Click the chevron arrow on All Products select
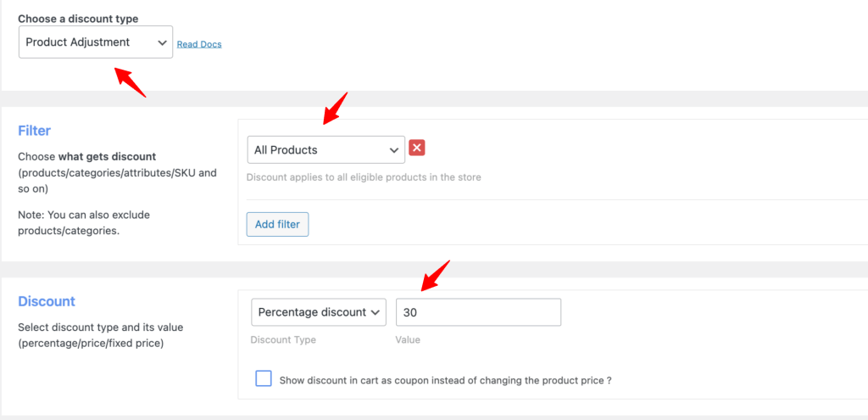This screenshot has height=420, width=868. pos(393,150)
